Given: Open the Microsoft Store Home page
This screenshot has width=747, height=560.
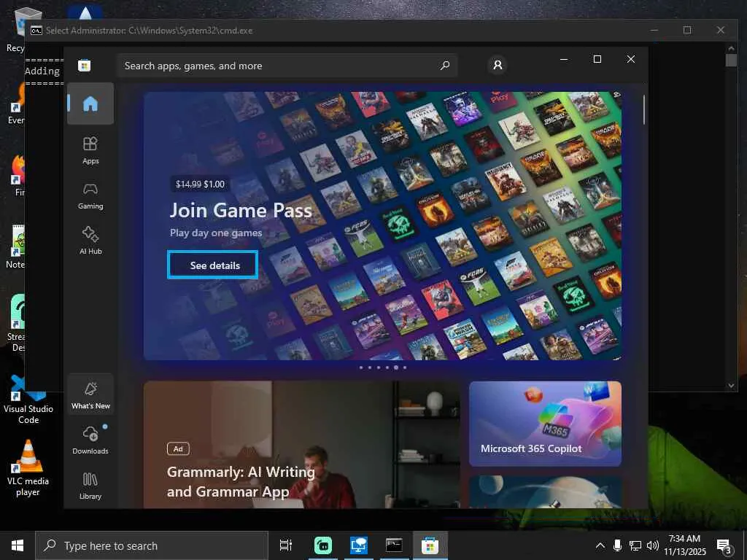Looking at the screenshot, I should click(x=90, y=104).
